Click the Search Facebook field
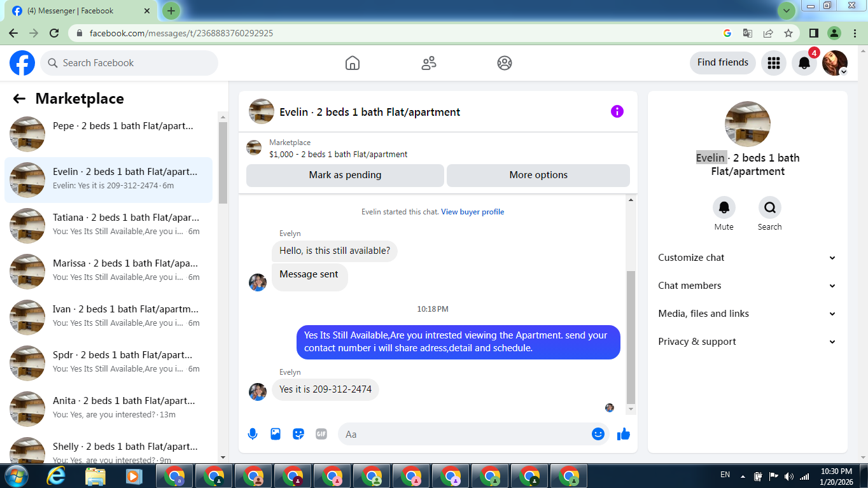Viewport: 868px width, 488px height. (x=129, y=63)
